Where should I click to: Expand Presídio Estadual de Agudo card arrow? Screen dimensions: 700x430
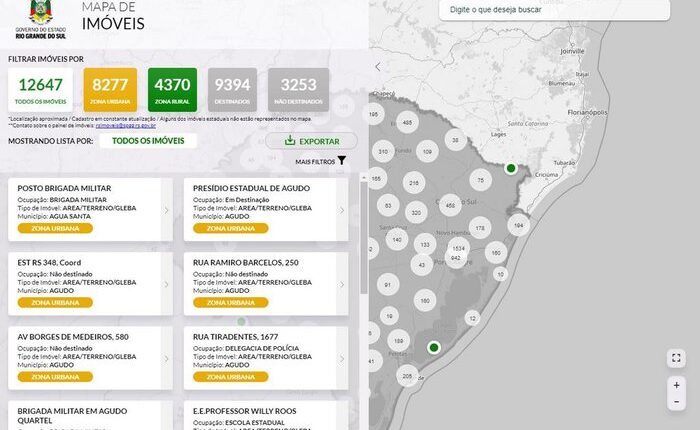[x=342, y=210]
